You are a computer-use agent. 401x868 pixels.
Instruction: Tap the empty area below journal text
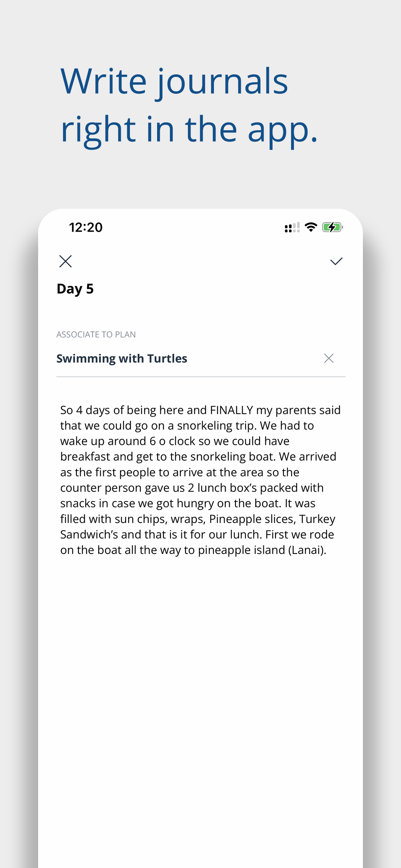(200, 708)
